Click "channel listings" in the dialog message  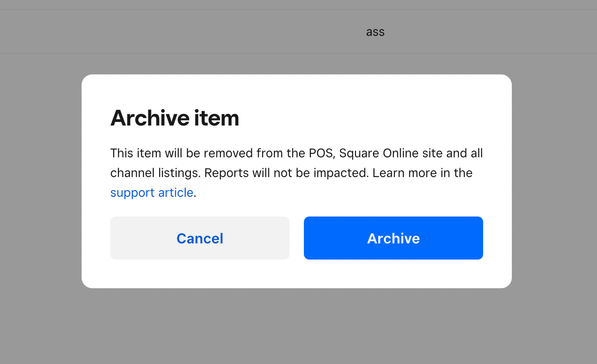point(155,173)
